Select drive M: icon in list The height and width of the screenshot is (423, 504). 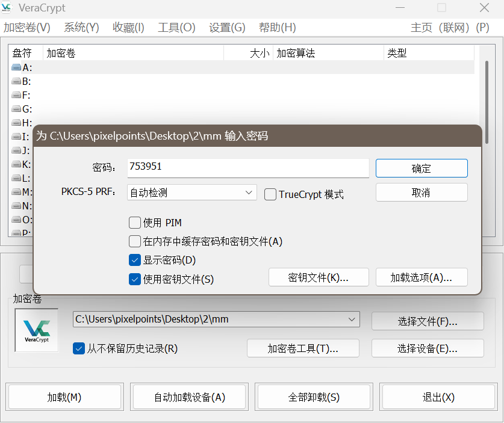coord(16,192)
